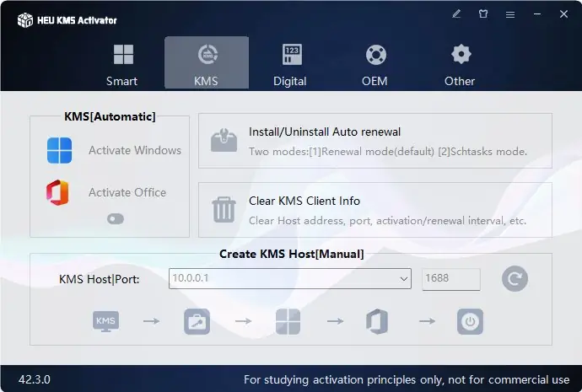Click the KMS monitor step icon
Viewport: 582px width, 392px height.
click(x=105, y=321)
